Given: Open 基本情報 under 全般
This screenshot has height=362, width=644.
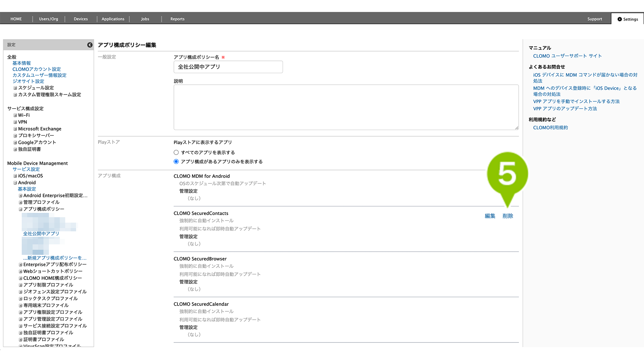Looking at the screenshot, I should 22,63.
